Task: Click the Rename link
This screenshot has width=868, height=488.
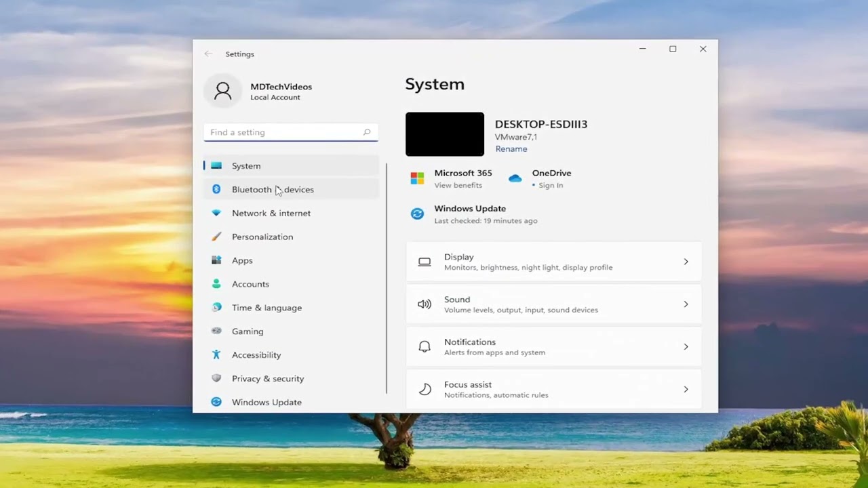Action: [x=511, y=149]
